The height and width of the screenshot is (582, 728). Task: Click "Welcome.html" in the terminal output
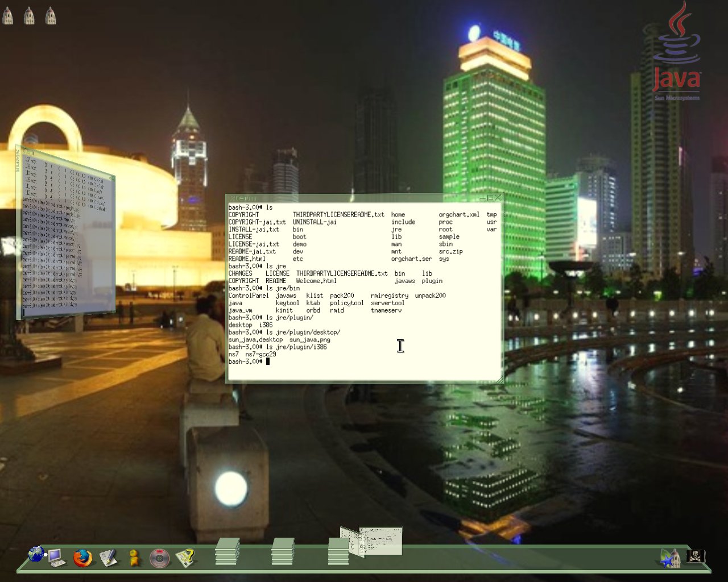(316, 281)
